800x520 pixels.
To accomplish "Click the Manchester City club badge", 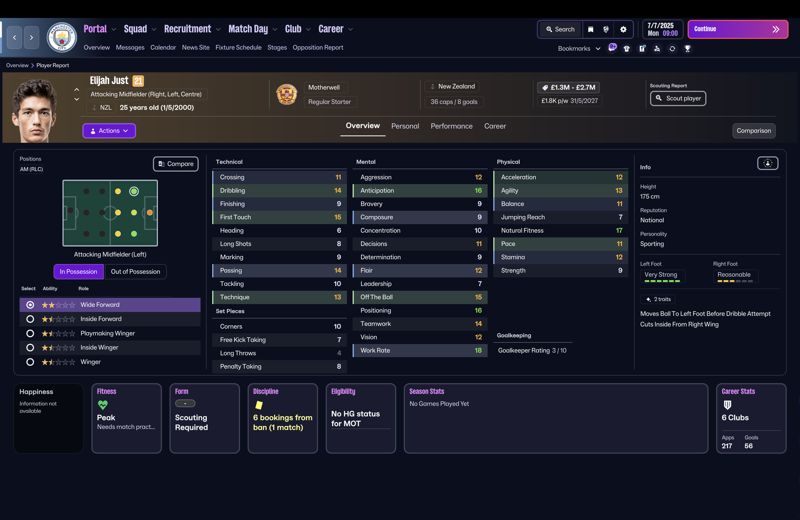I will point(62,37).
